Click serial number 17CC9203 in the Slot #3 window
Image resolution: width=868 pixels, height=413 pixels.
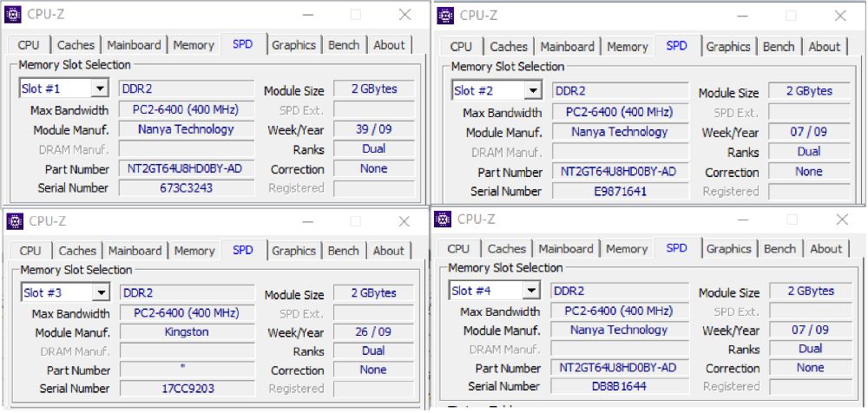(187, 389)
